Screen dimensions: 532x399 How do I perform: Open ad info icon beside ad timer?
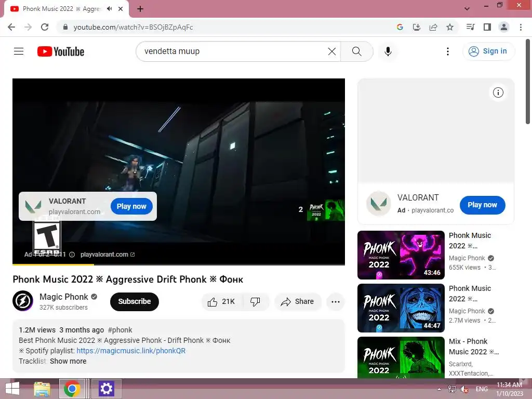pos(72,255)
